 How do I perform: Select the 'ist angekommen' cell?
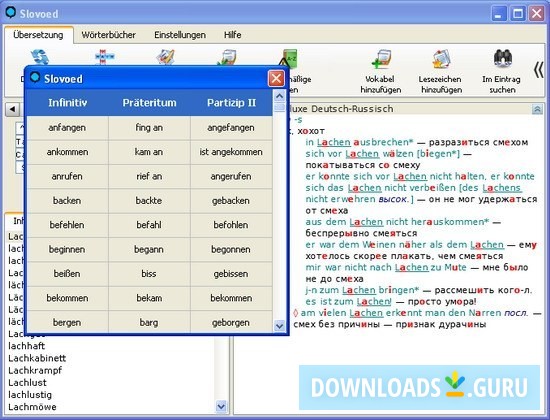click(231, 152)
